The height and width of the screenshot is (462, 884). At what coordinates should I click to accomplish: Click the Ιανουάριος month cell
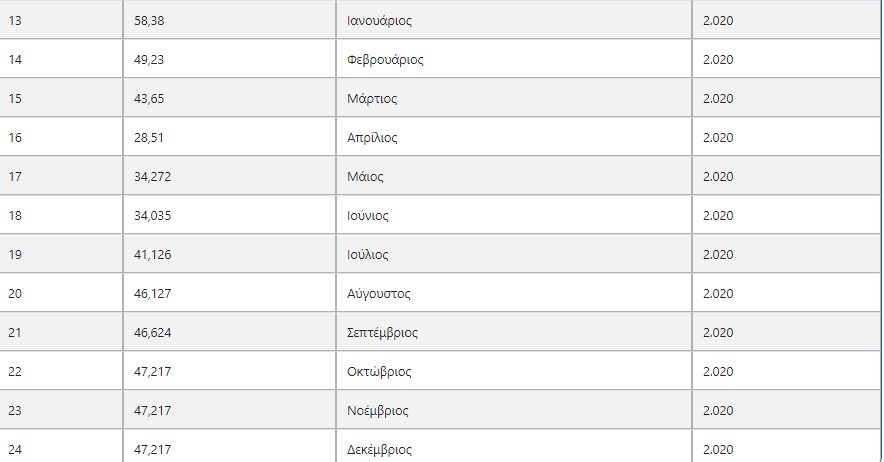(514, 20)
